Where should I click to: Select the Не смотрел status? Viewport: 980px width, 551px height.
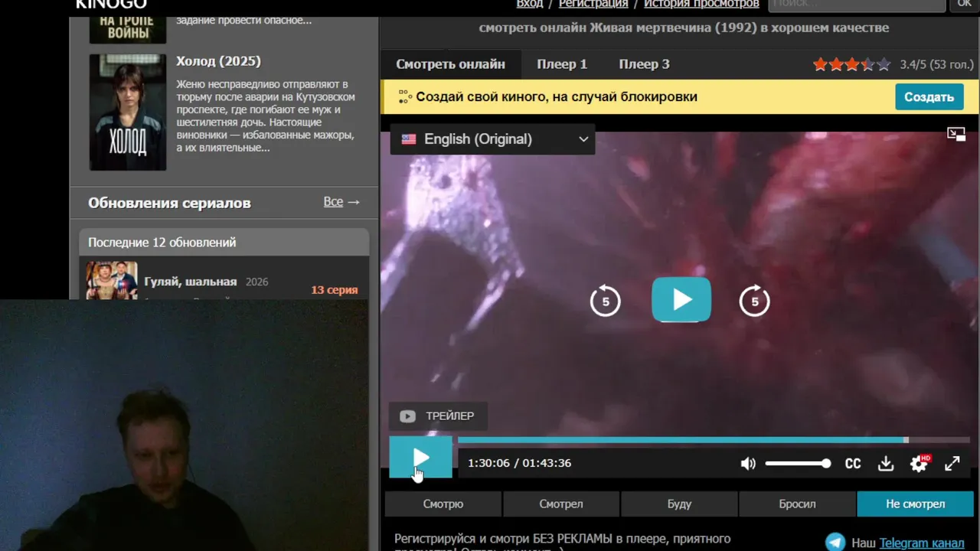coord(915,504)
